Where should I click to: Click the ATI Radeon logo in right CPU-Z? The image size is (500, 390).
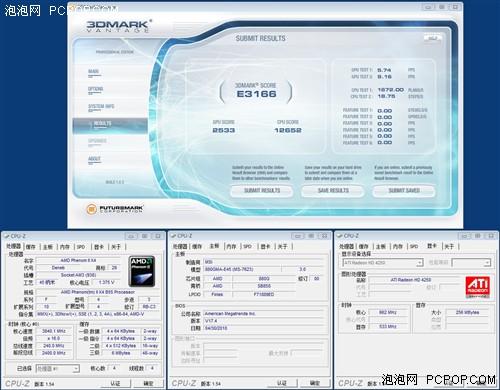pyautogui.click(x=478, y=287)
